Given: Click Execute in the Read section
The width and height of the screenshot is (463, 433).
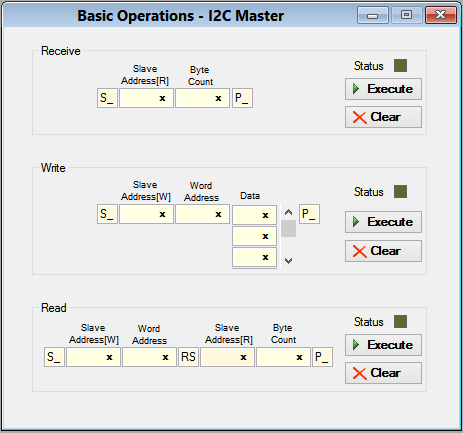Looking at the screenshot, I should [x=383, y=345].
